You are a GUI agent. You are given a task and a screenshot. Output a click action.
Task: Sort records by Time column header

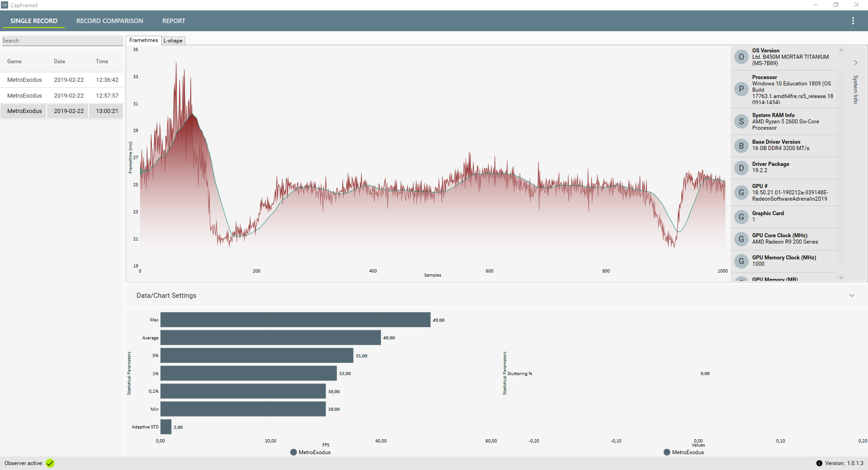pyautogui.click(x=102, y=61)
